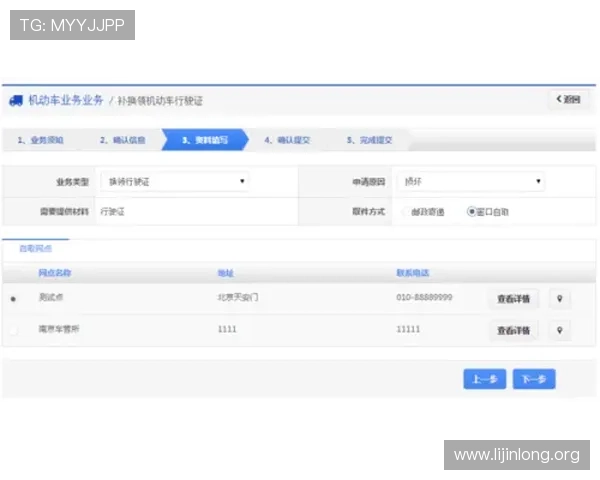Click 联系电话 column header
This screenshot has height=480, width=600.
point(412,273)
